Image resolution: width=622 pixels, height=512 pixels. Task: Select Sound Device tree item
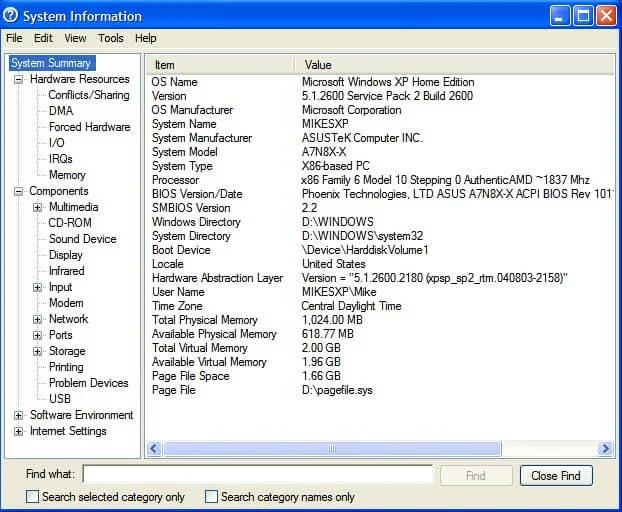83,239
